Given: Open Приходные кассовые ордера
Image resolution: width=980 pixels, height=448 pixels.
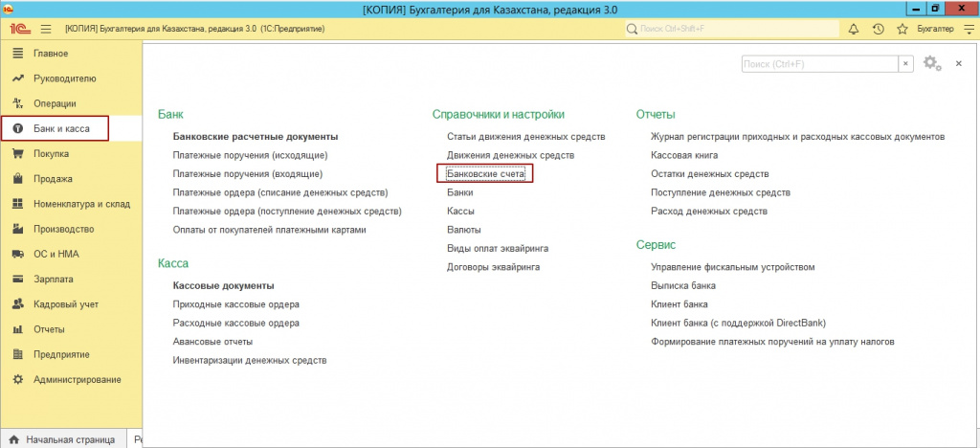Looking at the screenshot, I should point(236,305).
